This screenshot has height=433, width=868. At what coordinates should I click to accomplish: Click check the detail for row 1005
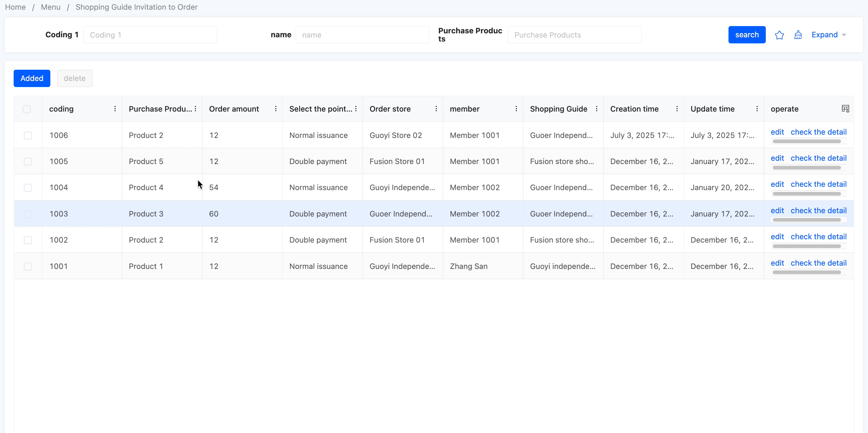pos(818,158)
